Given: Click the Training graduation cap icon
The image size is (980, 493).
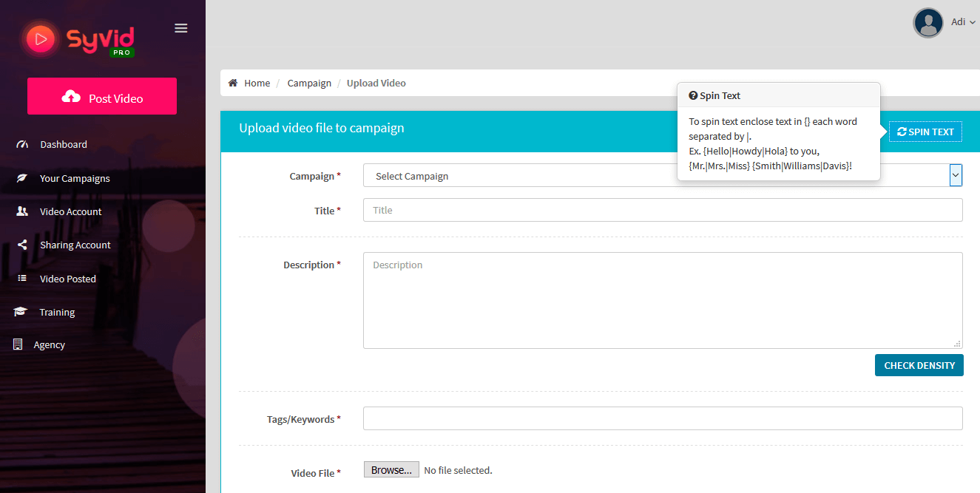Looking at the screenshot, I should (21, 311).
